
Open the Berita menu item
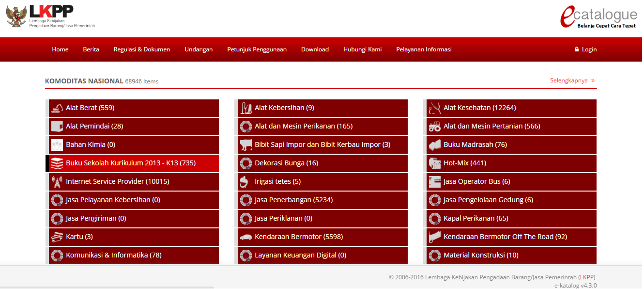pos(91,49)
